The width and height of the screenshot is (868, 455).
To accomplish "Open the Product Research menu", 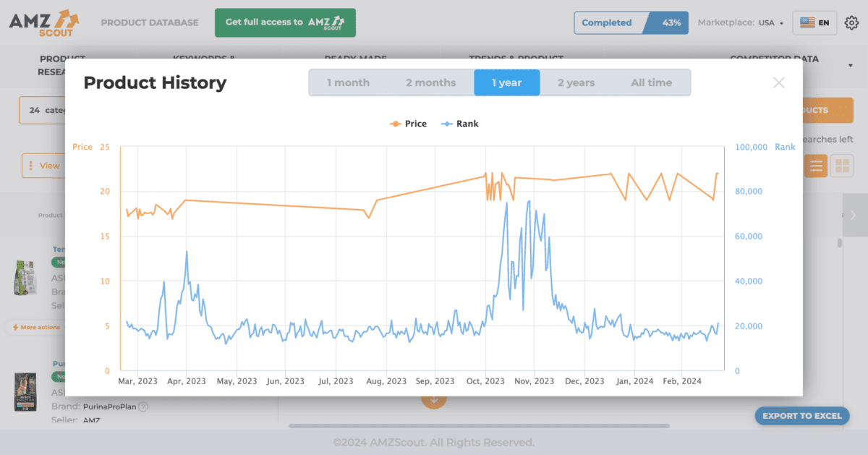I will click(x=61, y=65).
